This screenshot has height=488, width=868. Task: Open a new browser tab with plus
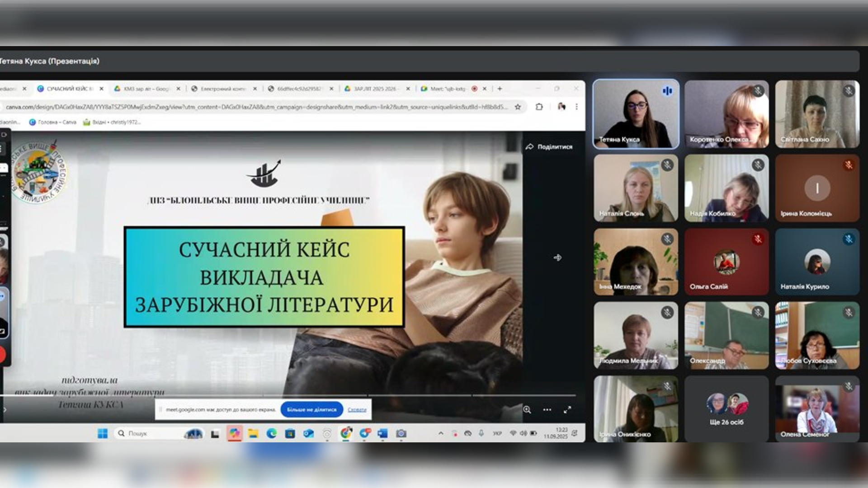pos(500,89)
